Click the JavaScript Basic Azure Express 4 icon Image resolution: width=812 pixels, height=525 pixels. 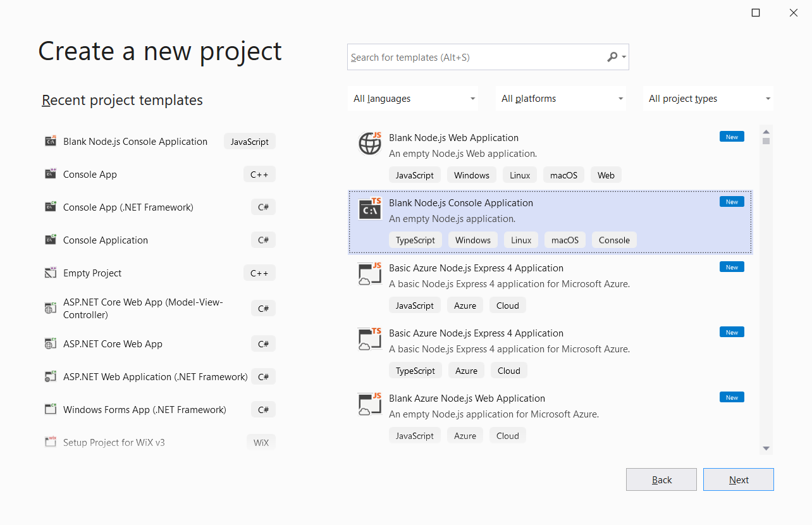pyautogui.click(x=370, y=274)
